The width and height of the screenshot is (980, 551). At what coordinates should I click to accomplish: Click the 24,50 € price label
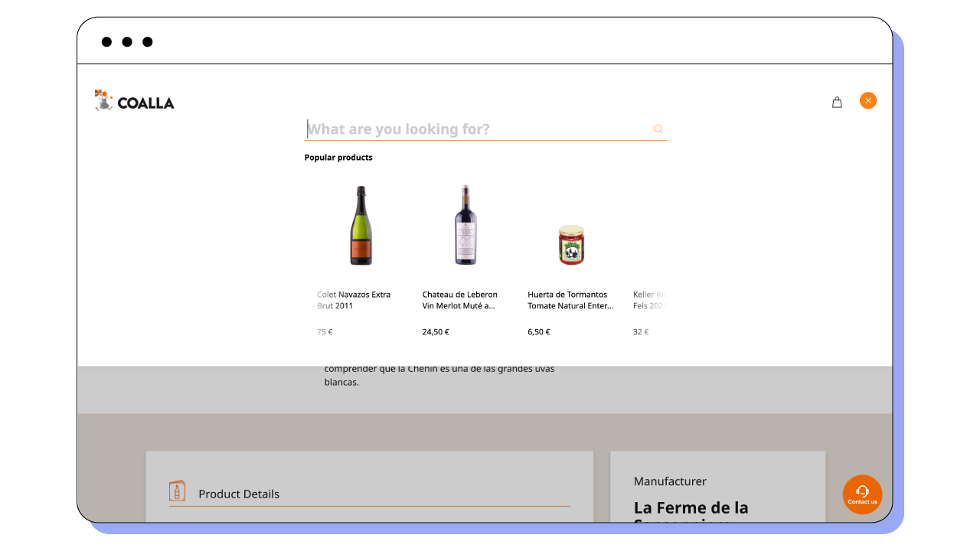436,331
